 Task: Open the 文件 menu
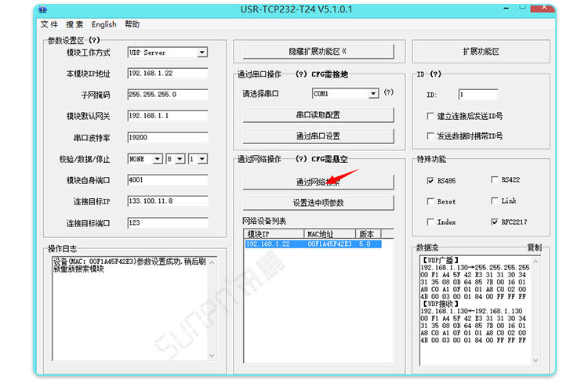(49, 24)
